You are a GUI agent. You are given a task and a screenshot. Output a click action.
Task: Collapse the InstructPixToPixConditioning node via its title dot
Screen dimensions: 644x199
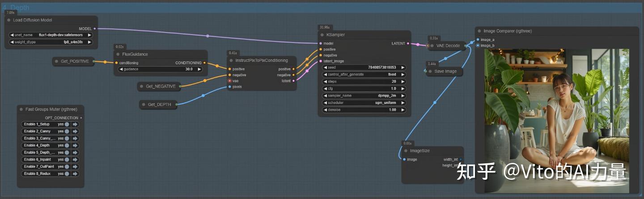point(231,60)
